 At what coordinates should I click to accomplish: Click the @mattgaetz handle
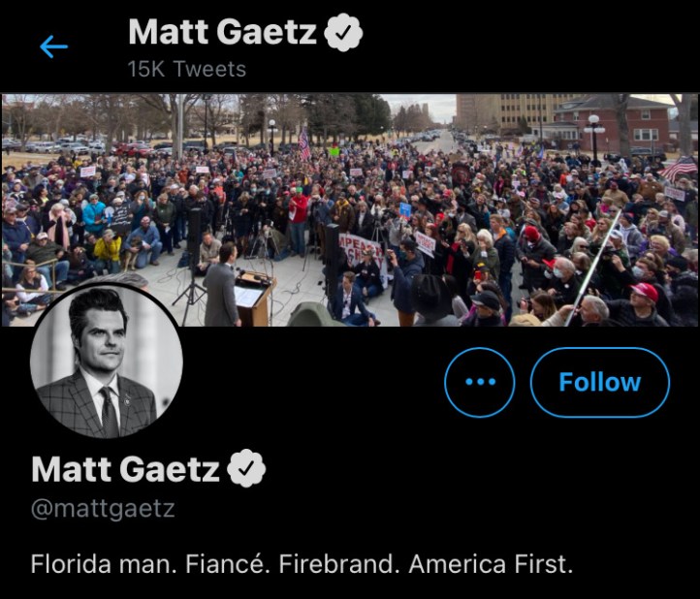tap(103, 509)
